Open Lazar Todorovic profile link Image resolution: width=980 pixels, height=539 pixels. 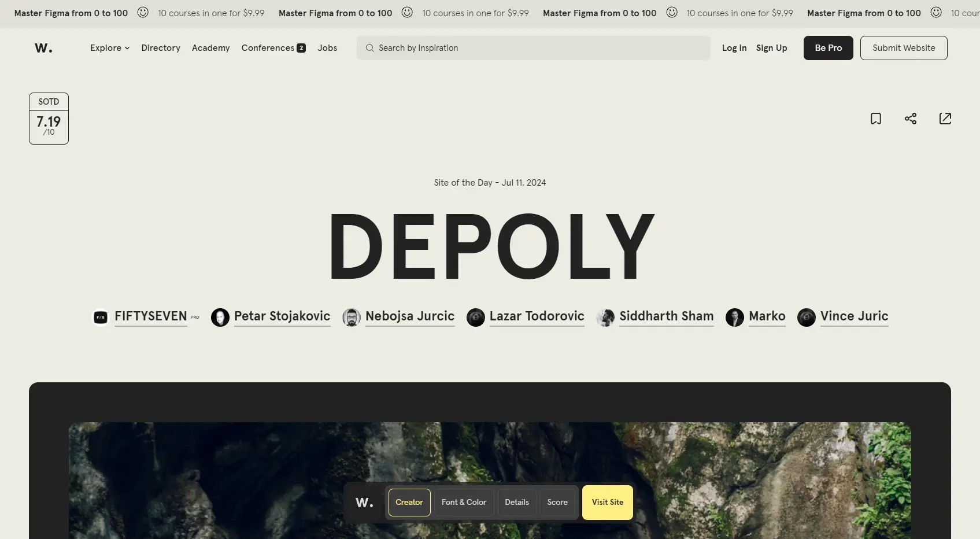click(537, 316)
